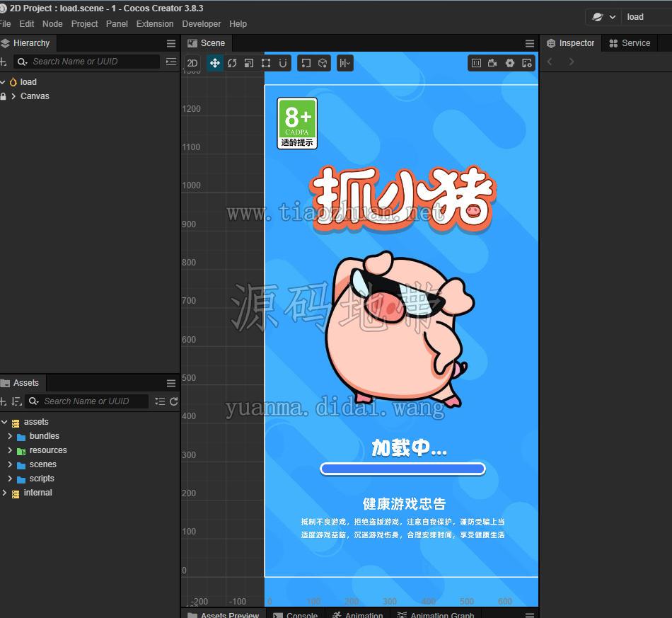Refresh the Assets panel

(x=173, y=401)
